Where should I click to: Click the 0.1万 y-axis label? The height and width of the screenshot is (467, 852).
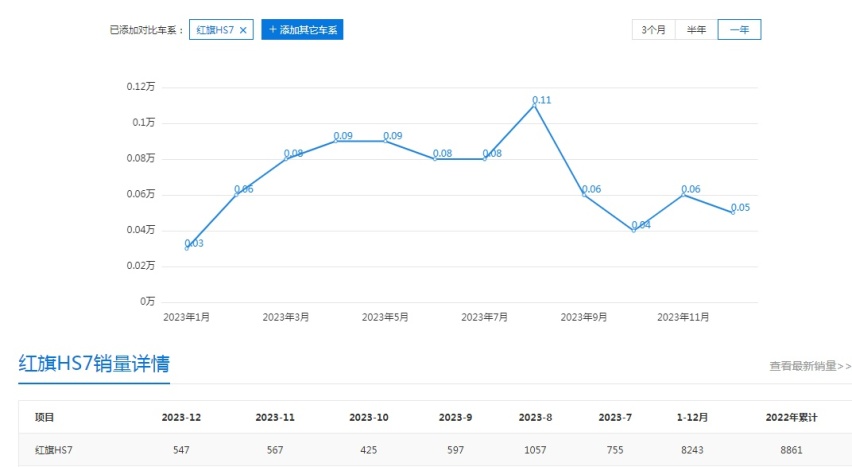tap(143, 123)
